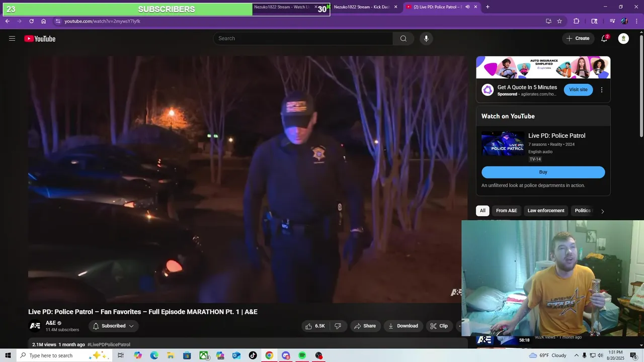
Task: Go back in browser
Action: pyautogui.click(x=7, y=21)
